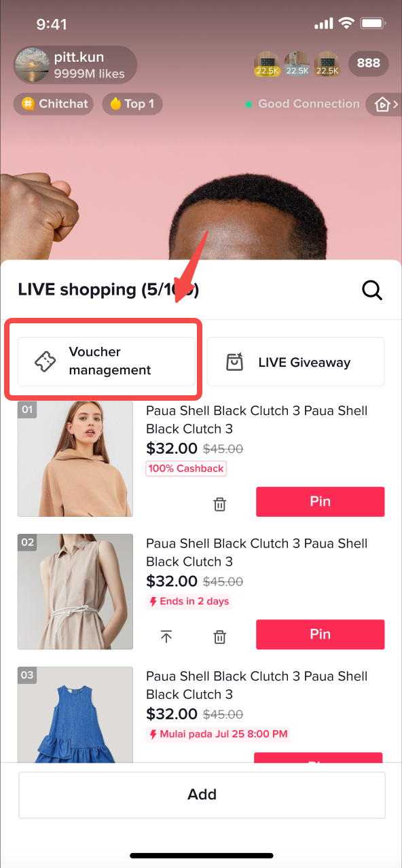Tap the Add button
The width and height of the screenshot is (402, 868).
point(202,795)
